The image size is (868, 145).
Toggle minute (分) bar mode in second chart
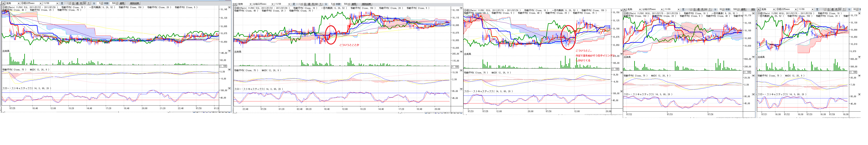pos(316,4)
